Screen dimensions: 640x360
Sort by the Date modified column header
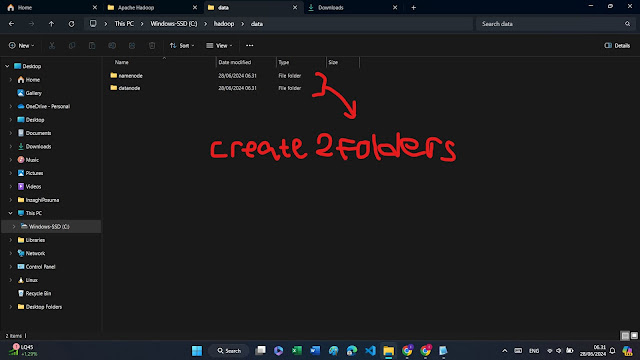235,62
